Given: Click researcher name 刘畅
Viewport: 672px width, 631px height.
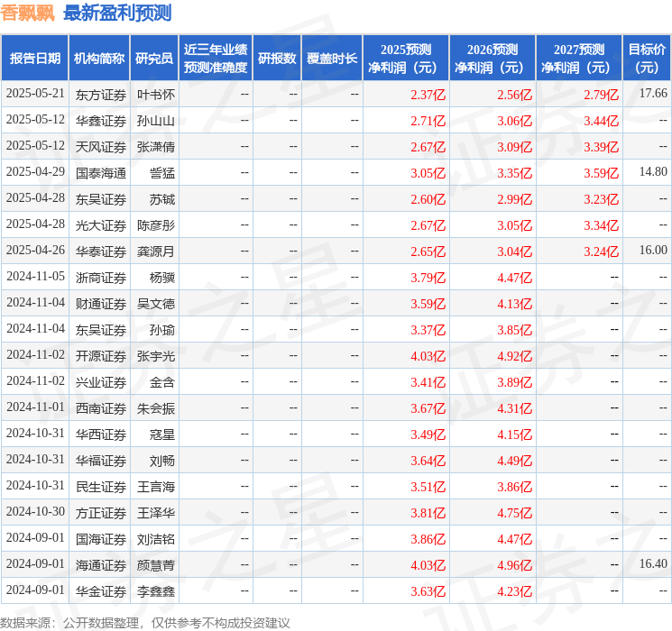Looking at the screenshot, I should pos(162,461).
